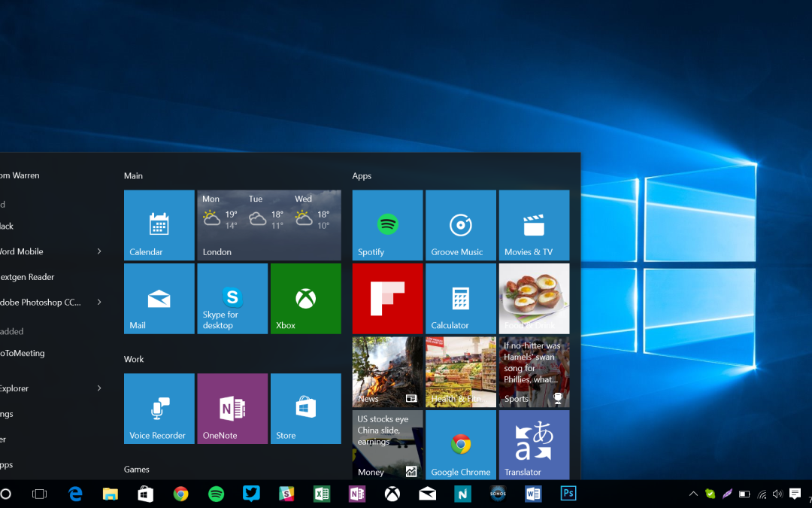Screen dimensions: 812x508
Task: Open Spotify from the Start menu tiles
Action: [x=386, y=224]
